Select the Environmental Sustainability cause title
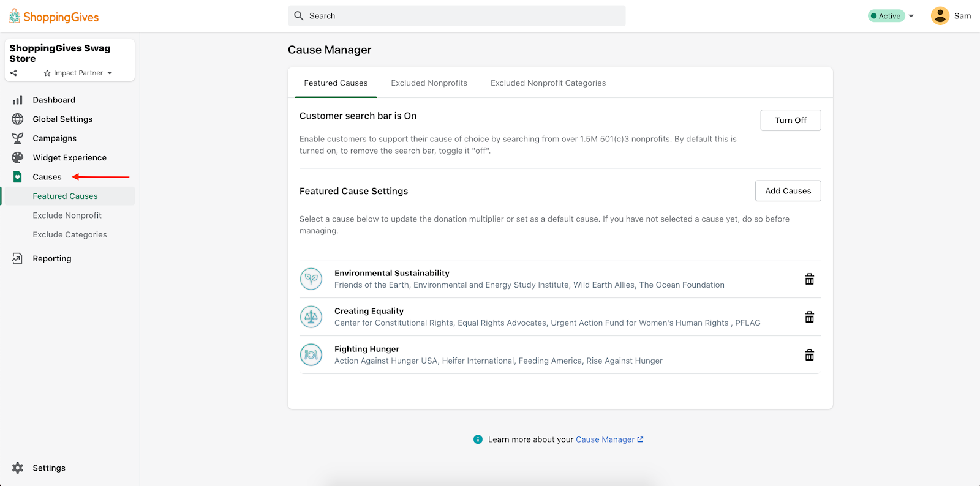Viewport: 980px width, 486px height. (x=392, y=273)
